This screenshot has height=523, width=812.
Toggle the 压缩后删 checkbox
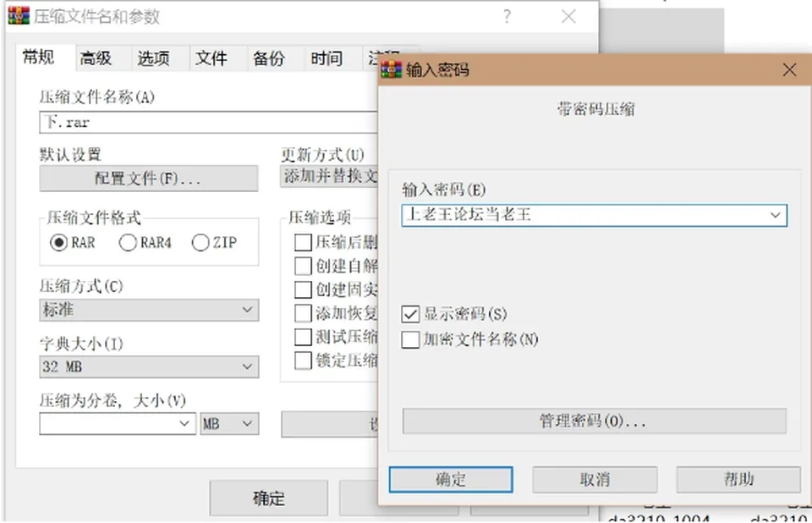point(303,242)
